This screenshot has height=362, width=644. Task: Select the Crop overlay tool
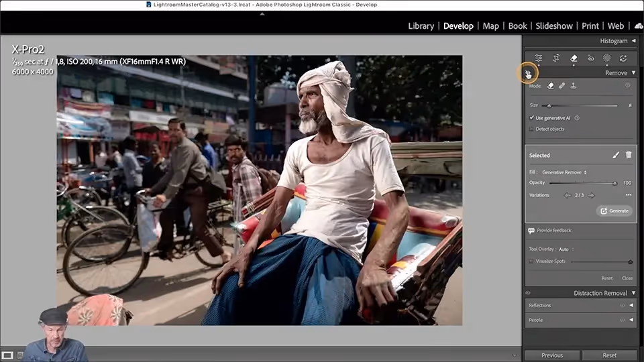(x=557, y=58)
